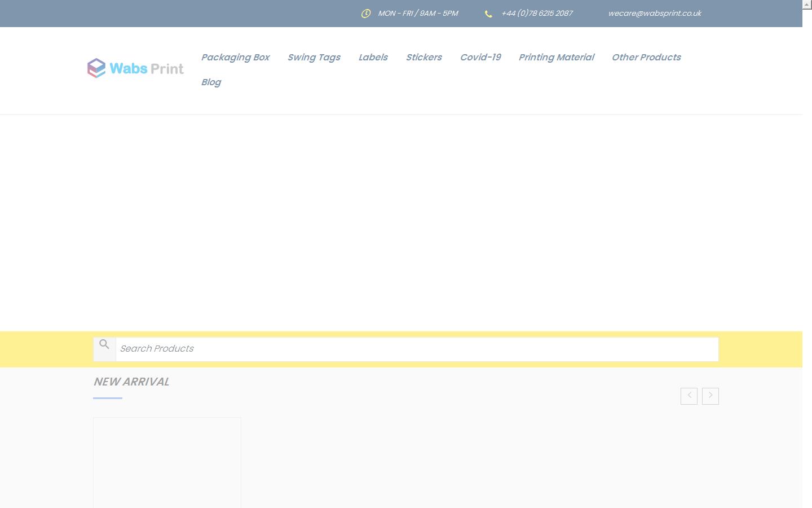Click the MON - FRI / 9AM - 5PM text
This screenshot has width=812, height=508.
(418, 14)
